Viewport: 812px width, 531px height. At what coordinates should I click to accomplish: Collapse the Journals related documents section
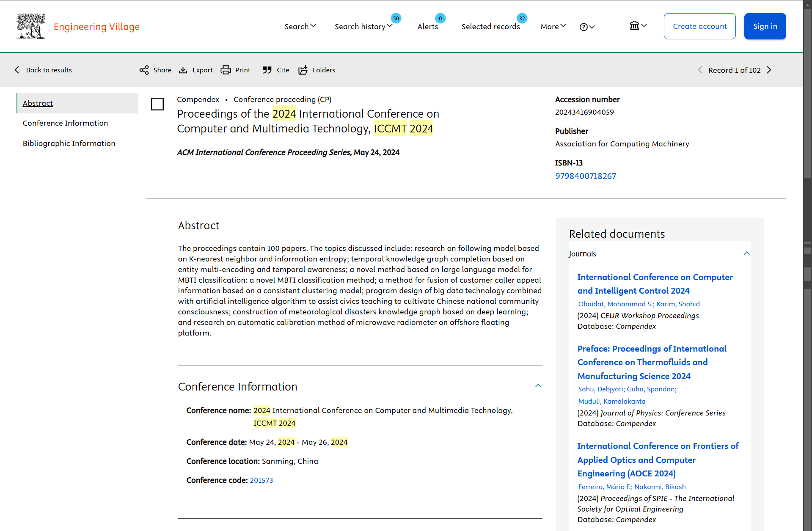coord(746,253)
